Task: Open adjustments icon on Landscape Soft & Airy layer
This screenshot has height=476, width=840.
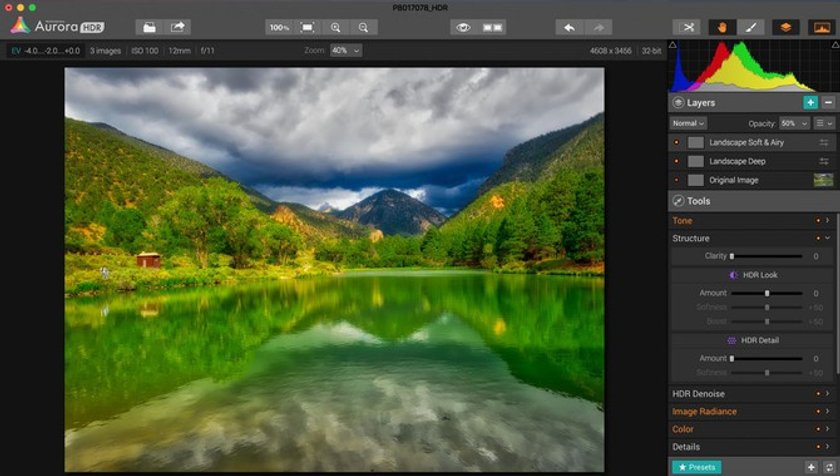Action: point(824,142)
